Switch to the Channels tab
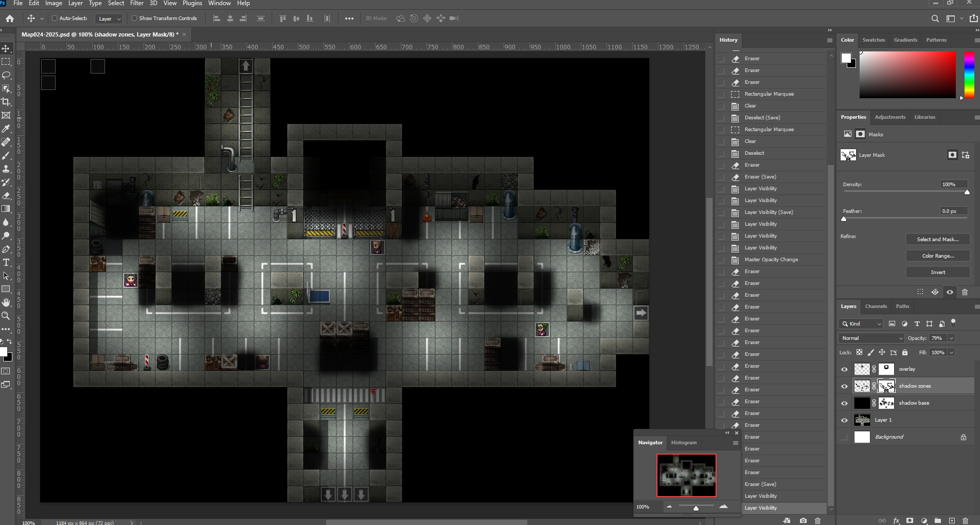Screen dimensions: 980x525 [x=876, y=306]
